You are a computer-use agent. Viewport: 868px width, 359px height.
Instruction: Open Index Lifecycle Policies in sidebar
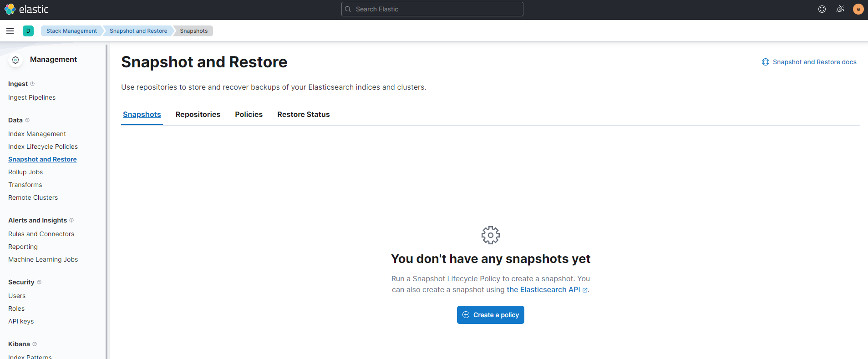click(43, 147)
